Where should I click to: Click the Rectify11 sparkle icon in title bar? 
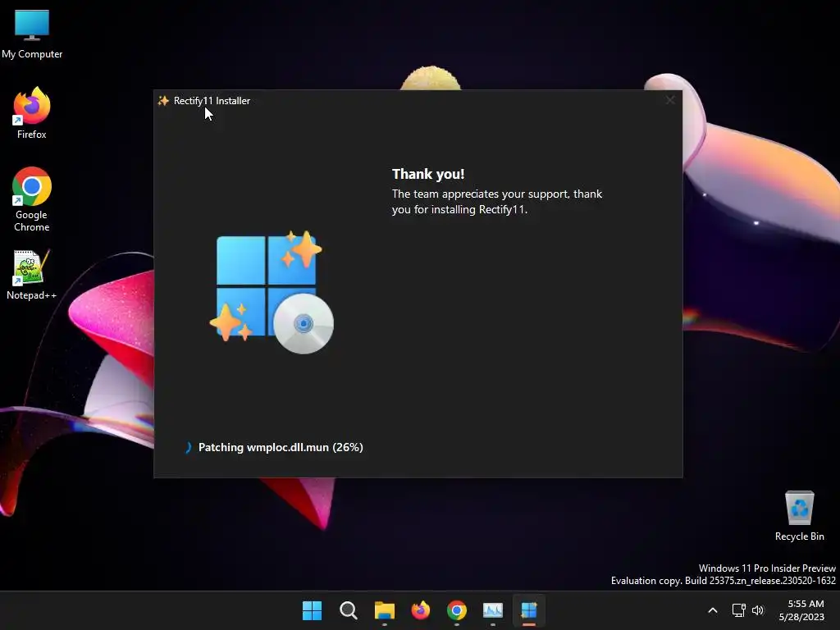(x=163, y=101)
